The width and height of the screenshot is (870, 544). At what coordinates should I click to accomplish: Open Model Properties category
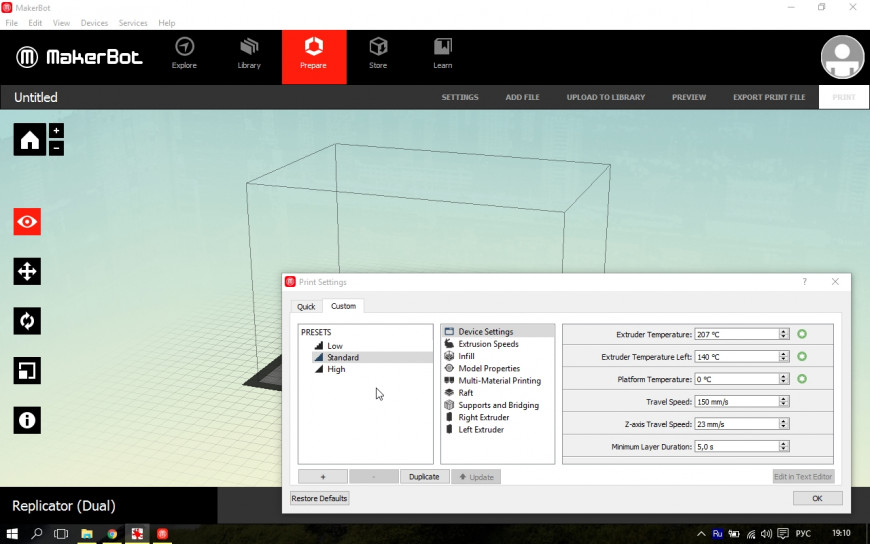pos(489,368)
